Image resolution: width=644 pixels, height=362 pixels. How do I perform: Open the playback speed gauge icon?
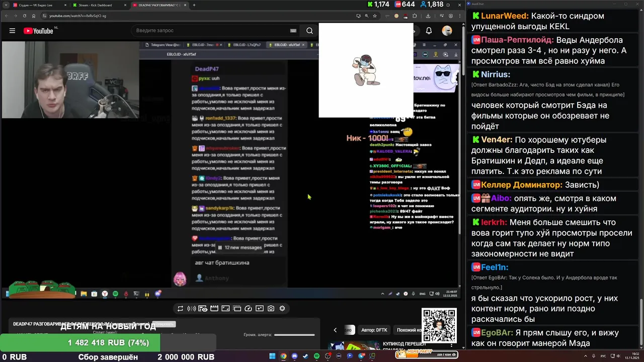pyautogui.click(x=248, y=309)
